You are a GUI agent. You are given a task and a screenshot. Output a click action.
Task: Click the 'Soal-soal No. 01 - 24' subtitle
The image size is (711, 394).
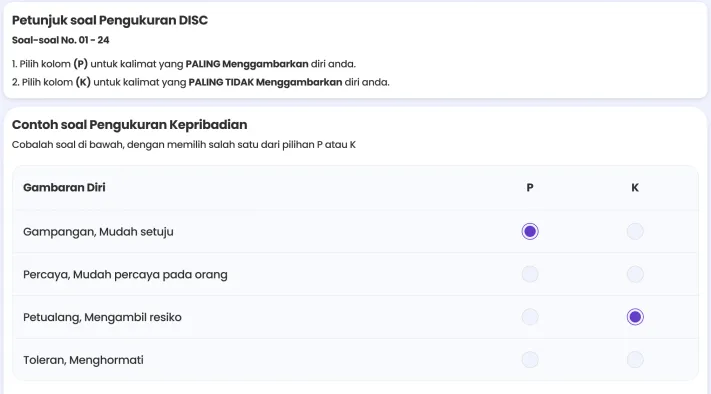pyautogui.click(x=60, y=40)
